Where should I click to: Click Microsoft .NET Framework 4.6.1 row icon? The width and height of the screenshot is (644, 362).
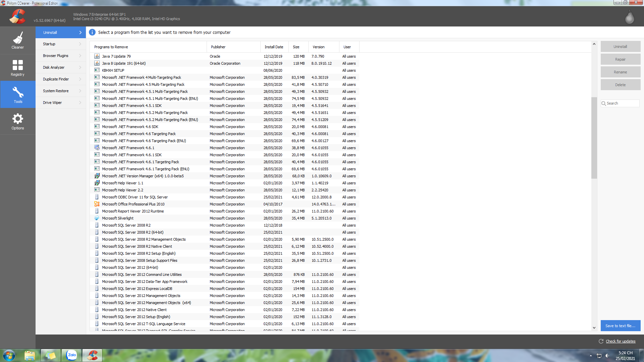pos(97,148)
